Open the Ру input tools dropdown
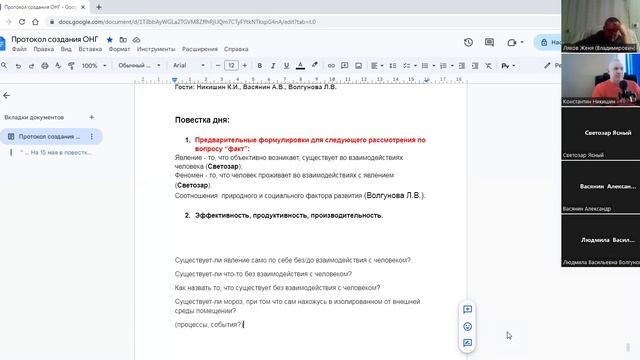The height and width of the screenshot is (360, 640). pos(508,66)
